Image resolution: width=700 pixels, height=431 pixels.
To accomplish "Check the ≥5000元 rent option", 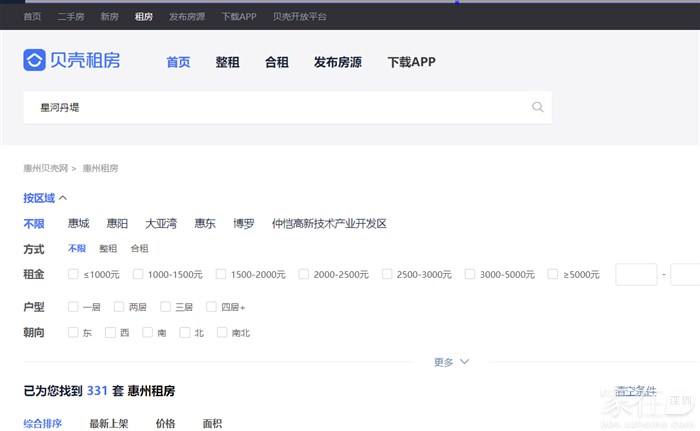I will 553,274.
